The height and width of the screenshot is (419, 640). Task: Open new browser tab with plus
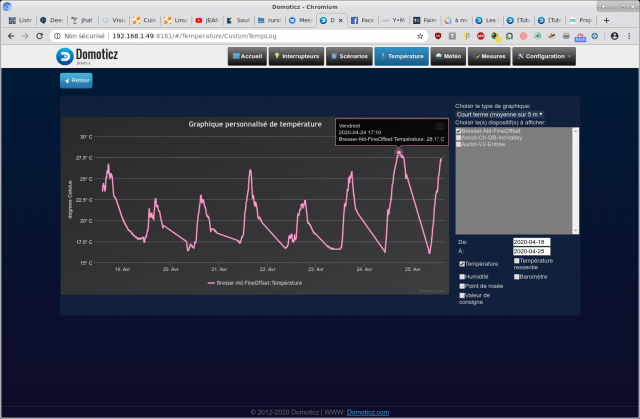(x=607, y=19)
